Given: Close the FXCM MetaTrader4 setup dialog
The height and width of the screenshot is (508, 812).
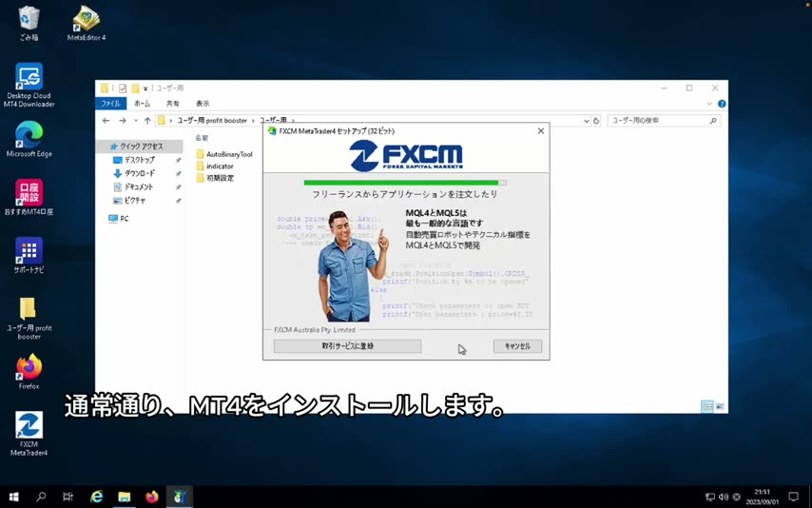Looking at the screenshot, I should [x=541, y=131].
